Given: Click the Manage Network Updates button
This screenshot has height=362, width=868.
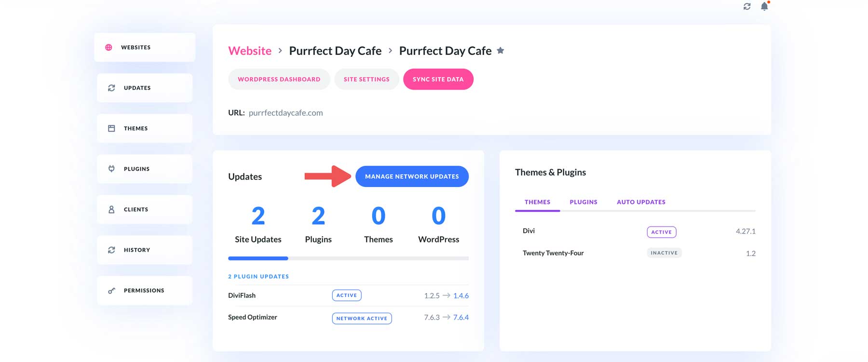Looking at the screenshot, I should [412, 176].
